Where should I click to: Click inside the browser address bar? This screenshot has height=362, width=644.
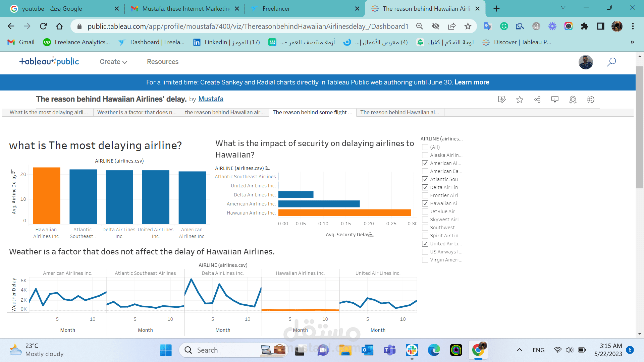tap(235, 26)
